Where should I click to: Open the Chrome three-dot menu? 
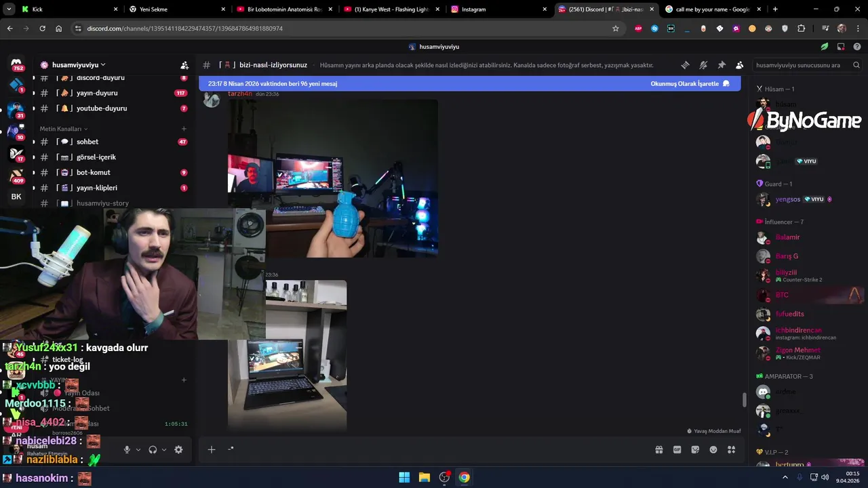[x=857, y=28]
